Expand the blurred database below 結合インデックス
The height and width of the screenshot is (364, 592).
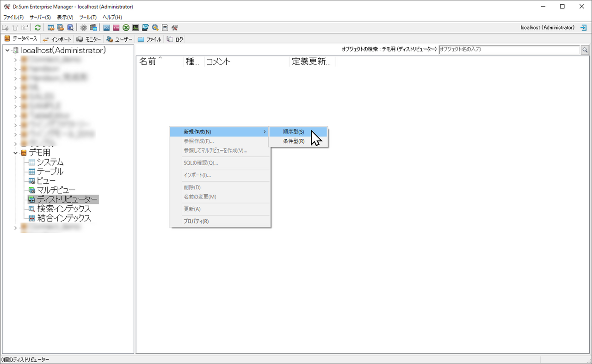(x=15, y=228)
